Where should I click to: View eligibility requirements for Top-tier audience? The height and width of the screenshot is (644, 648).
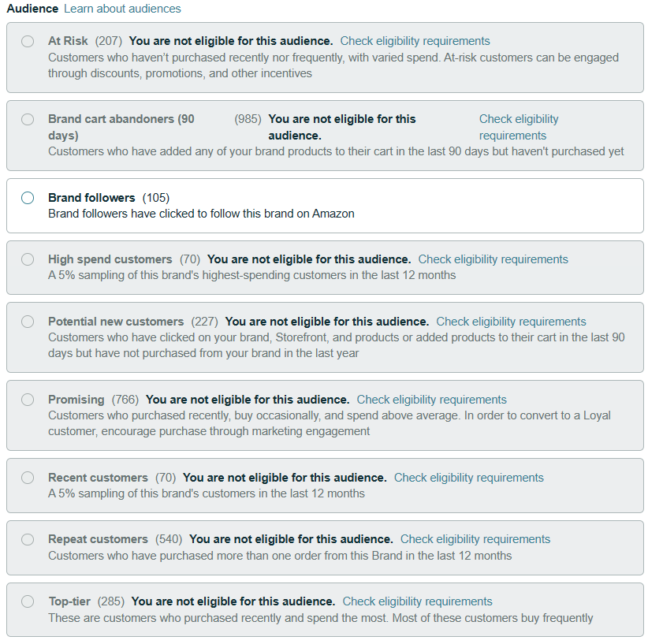pyautogui.click(x=417, y=601)
